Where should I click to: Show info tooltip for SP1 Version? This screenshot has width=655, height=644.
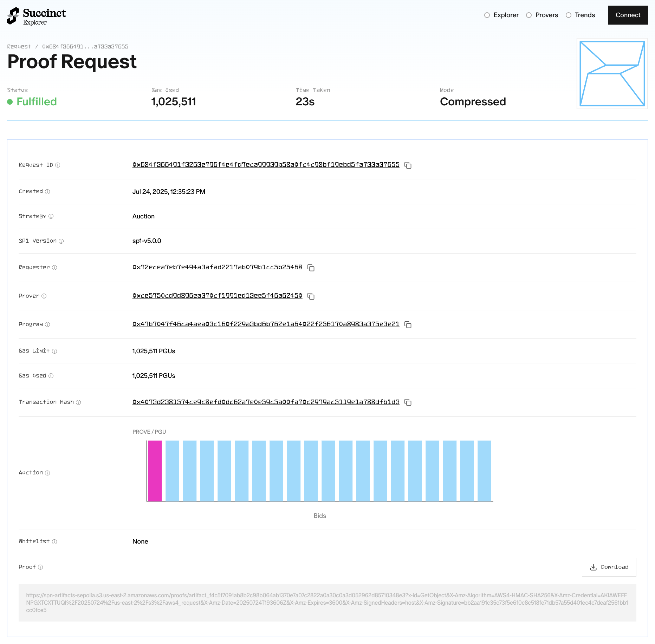click(x=61, y=241)
